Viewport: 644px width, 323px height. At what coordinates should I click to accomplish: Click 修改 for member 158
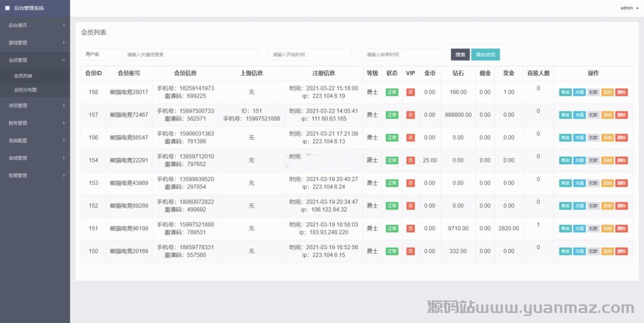(x=565, y=92)
